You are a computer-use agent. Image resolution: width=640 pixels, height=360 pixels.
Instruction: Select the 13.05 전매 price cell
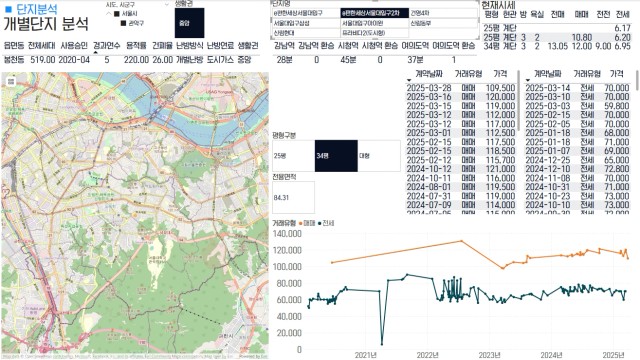pyautogui.click(x=558, y=46)
